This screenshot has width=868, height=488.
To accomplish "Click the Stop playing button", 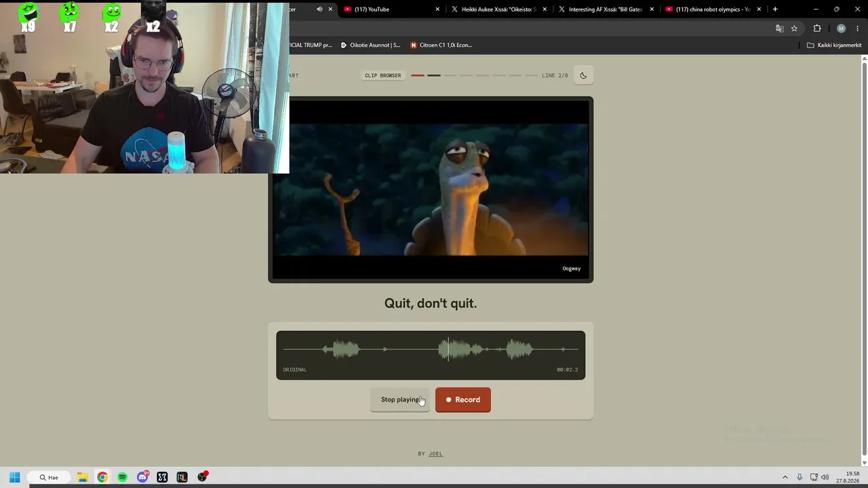I will click(x=400, y=399).
